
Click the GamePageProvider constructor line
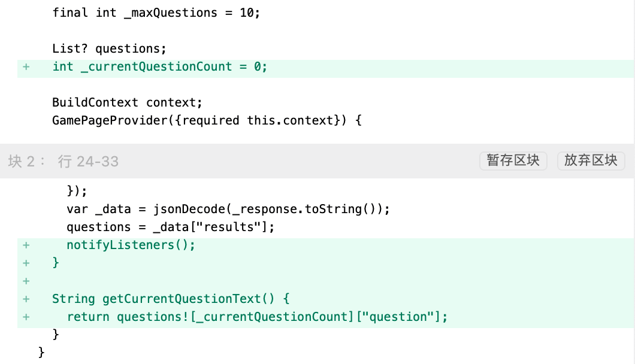(207, 120)
